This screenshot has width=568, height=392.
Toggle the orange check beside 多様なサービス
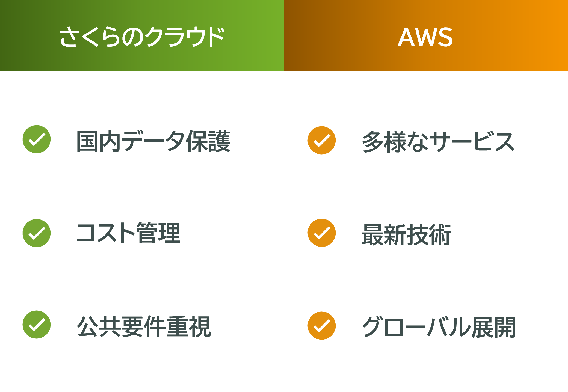[322, 140]
